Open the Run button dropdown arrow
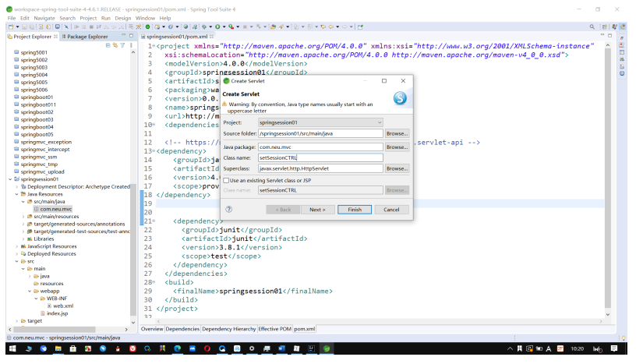 [x=224, y=27]
